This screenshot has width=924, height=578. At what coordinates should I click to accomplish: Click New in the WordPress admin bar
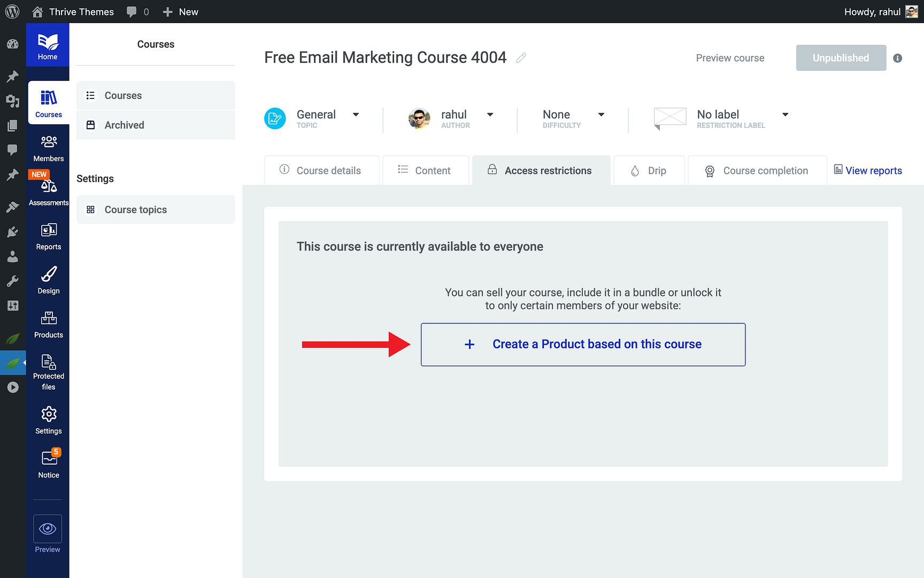(x=180, y=11)
